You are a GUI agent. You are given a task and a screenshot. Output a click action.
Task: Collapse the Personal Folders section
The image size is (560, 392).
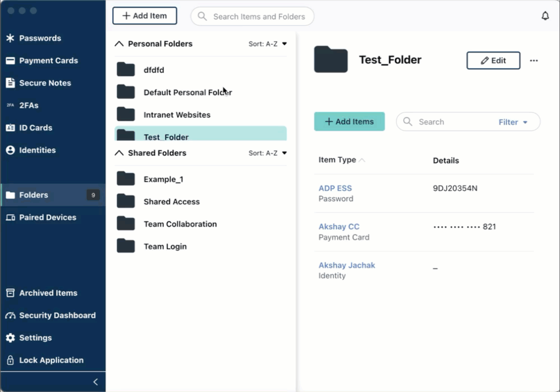[x=119, y=43]
